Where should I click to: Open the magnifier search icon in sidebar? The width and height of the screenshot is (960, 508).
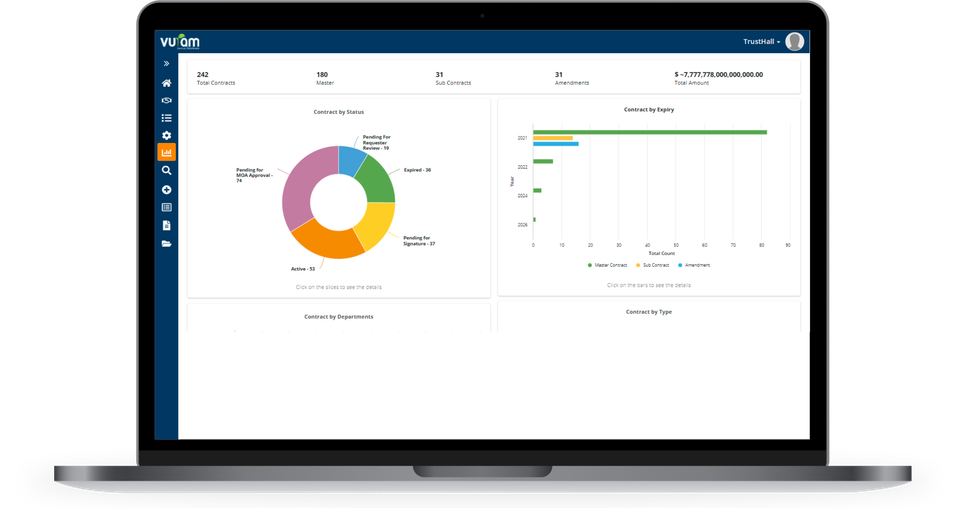pyautogui.click(x=167, y=171)
